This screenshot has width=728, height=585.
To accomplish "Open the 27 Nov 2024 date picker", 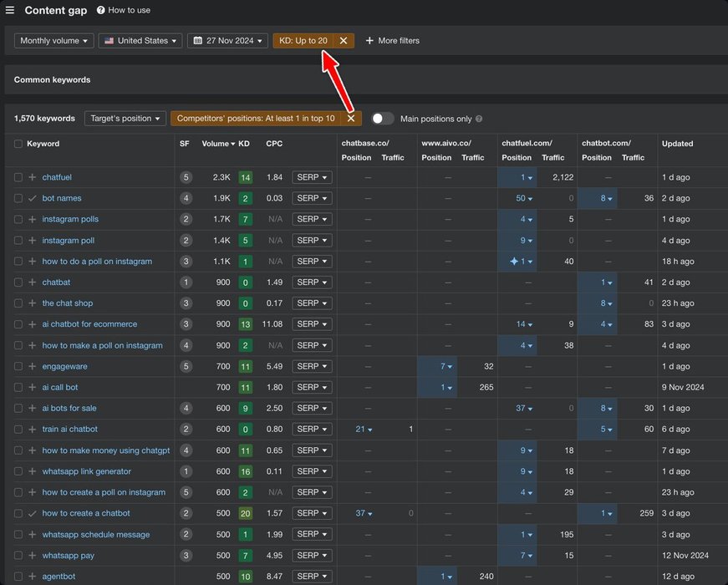I will (227, 41).
